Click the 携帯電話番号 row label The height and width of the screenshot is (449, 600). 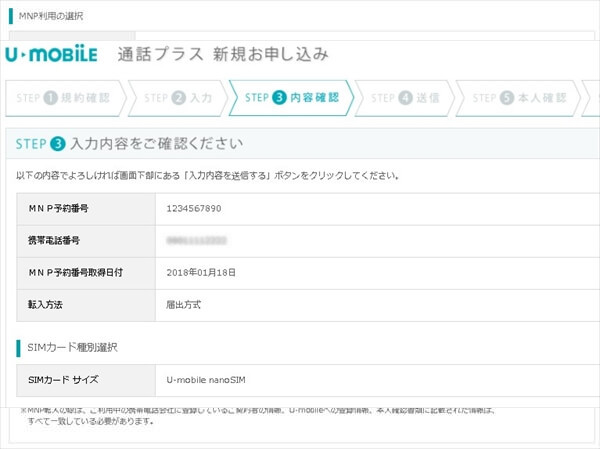point(54,240)
